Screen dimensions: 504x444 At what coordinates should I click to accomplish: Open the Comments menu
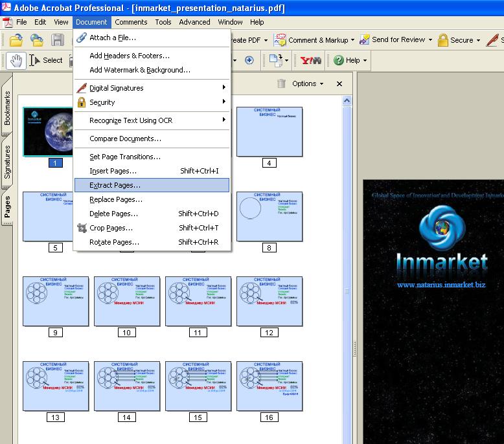tap(131, 22)
